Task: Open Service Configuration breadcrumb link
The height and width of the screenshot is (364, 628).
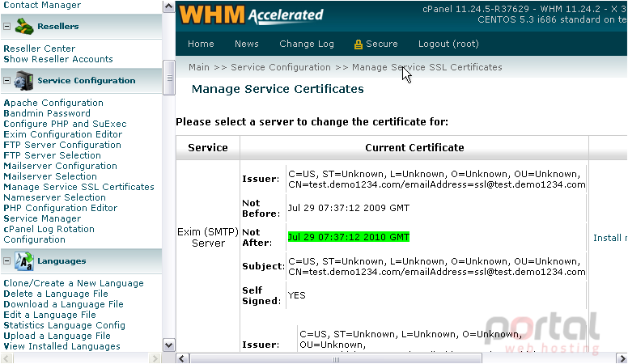Action: [x=281, y=67]
